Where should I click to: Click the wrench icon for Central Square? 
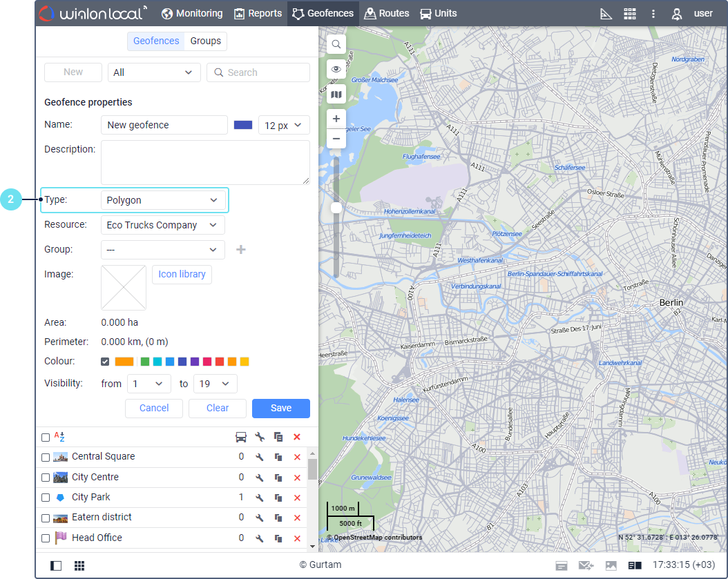[260, 457]
